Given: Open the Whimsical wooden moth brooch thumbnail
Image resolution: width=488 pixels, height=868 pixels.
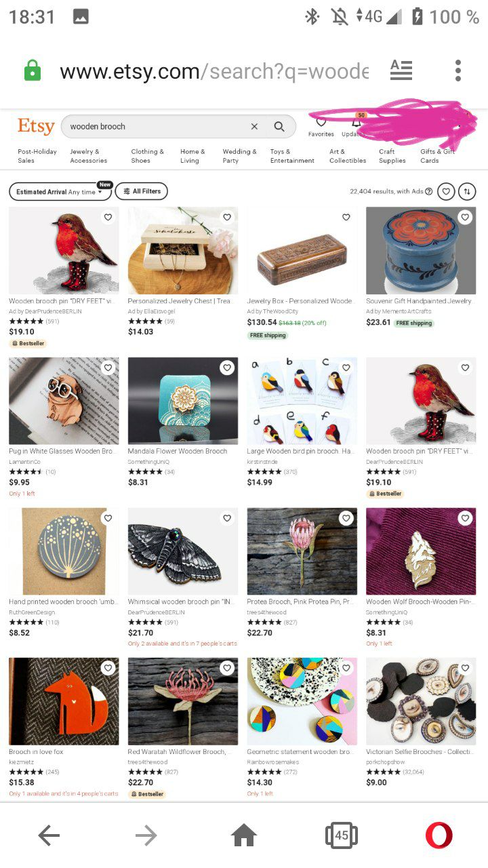Looking at the screenshot, I should 183,551.
